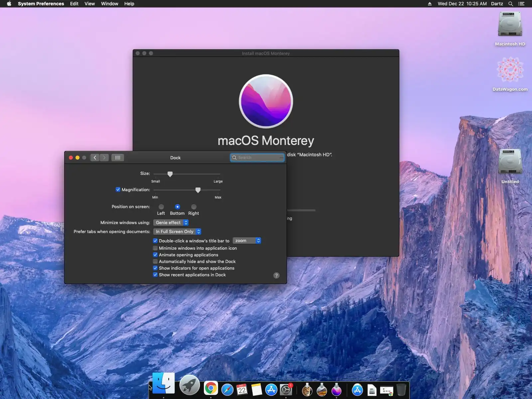Screen dimensions: 532x399
Task: Open the Help menu
Action: pos(129,4)
